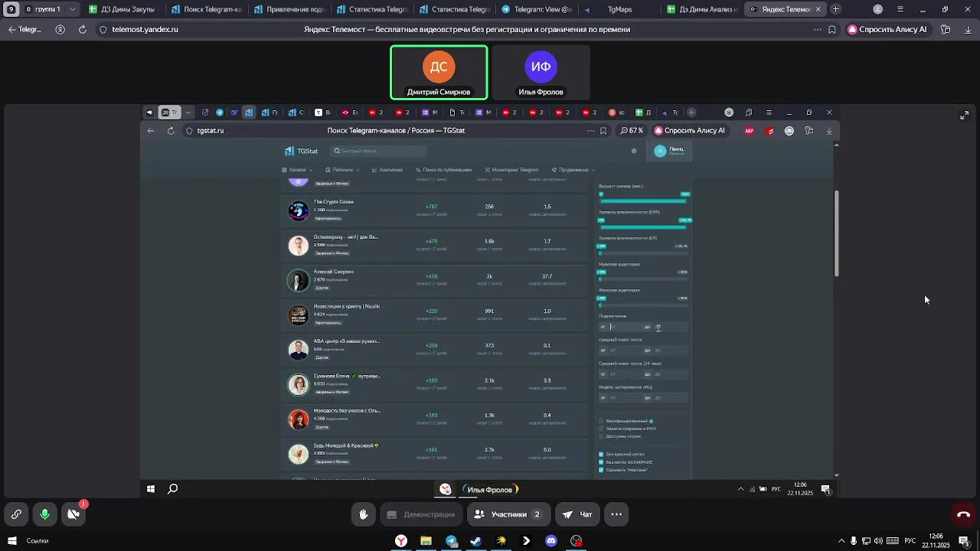
Task: End the call with the red hang-up button
Action: tap(963, 514)
